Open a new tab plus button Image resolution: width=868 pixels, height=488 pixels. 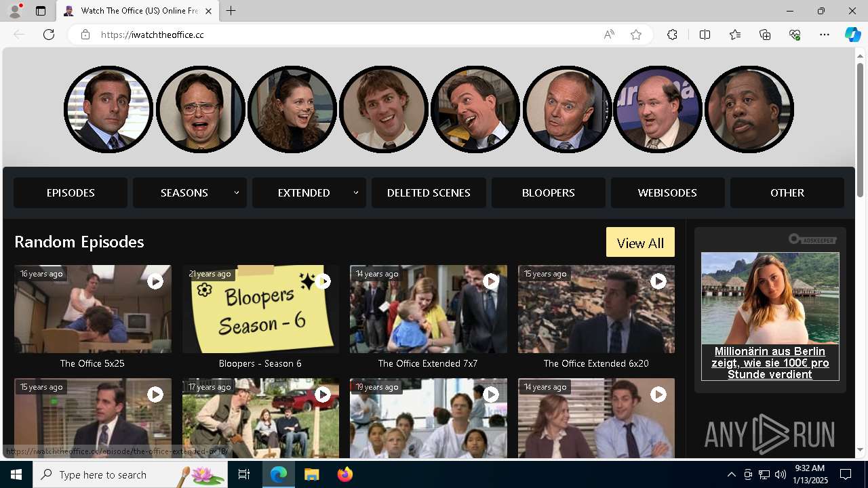click(x=231, y=11)
